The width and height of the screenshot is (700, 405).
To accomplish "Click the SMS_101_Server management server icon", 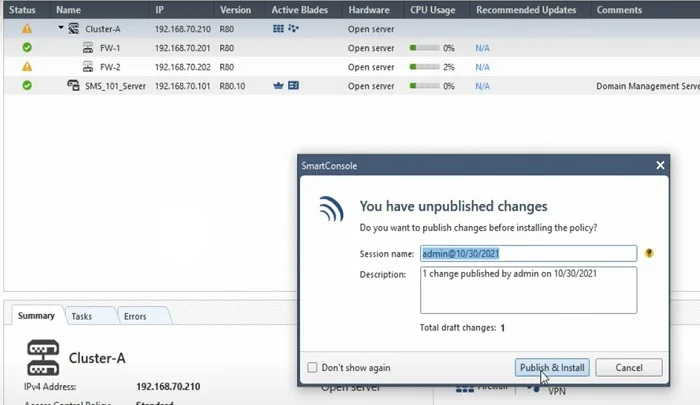I will click(73, 85).
